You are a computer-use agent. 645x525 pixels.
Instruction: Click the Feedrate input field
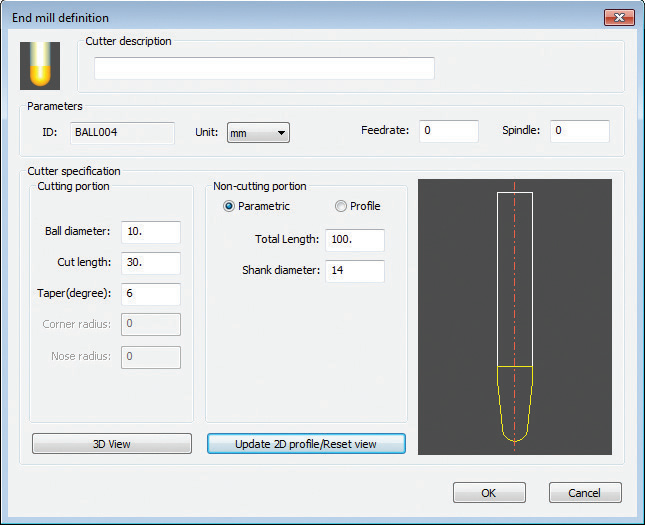[449, 131]
